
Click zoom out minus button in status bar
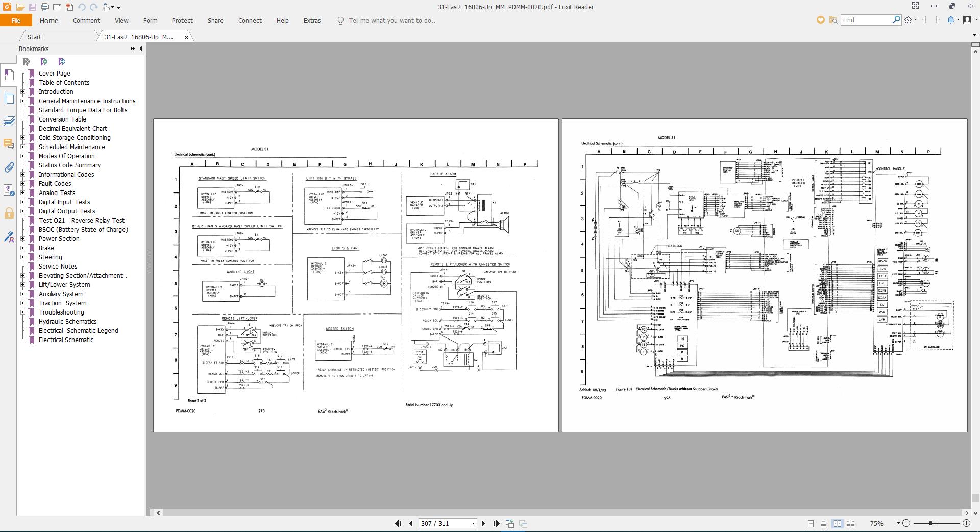(906, 523)
